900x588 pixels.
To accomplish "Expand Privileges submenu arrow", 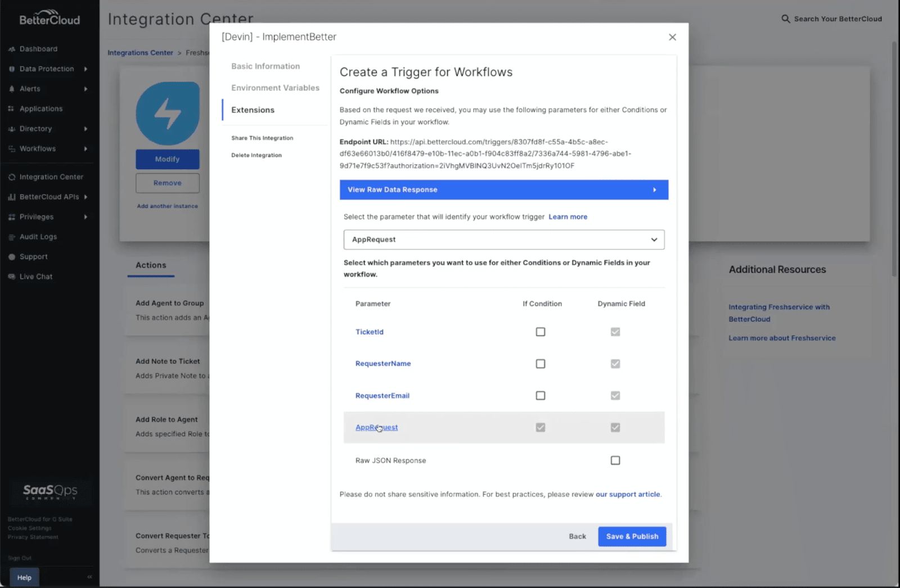I will [85, 217].
